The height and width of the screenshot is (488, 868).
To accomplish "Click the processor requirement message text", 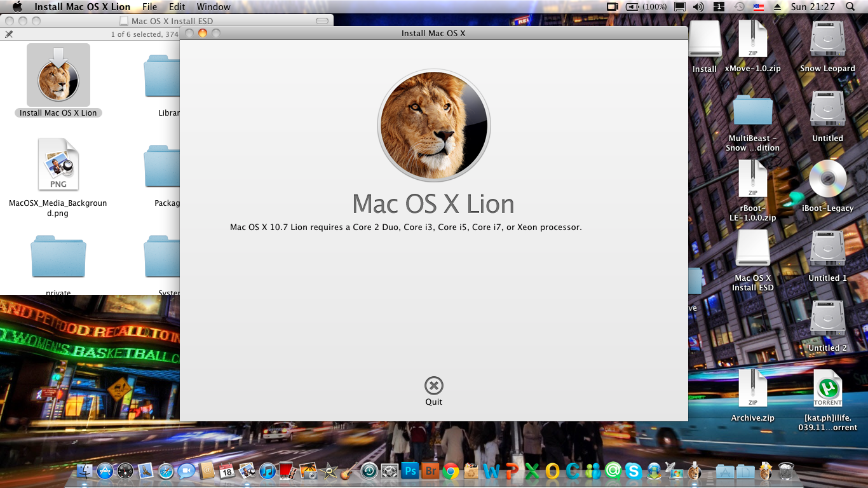I will coord(406,227).
